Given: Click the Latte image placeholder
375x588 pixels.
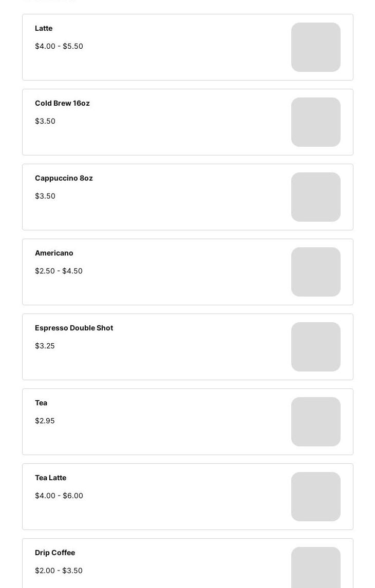Looking at the screenshot, I should 315,47.
